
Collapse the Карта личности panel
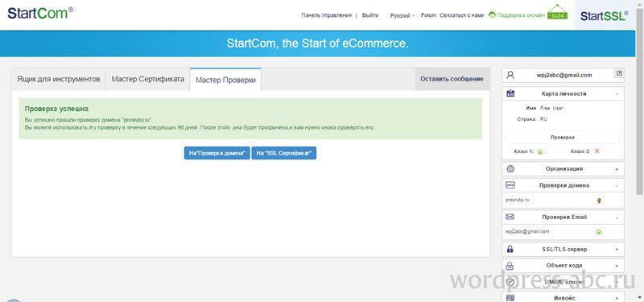click(617, 94)
